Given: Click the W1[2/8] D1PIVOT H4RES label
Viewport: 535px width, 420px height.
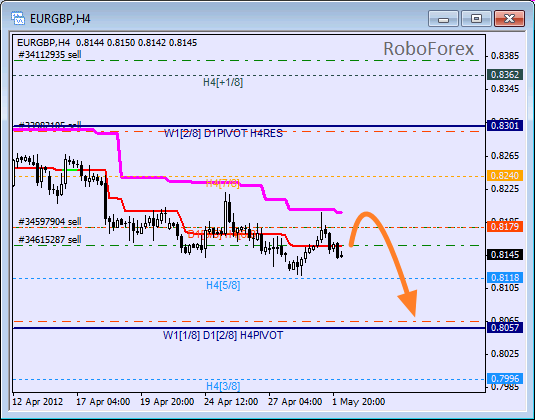Looking at the screenshot, I should click(223, 133).
